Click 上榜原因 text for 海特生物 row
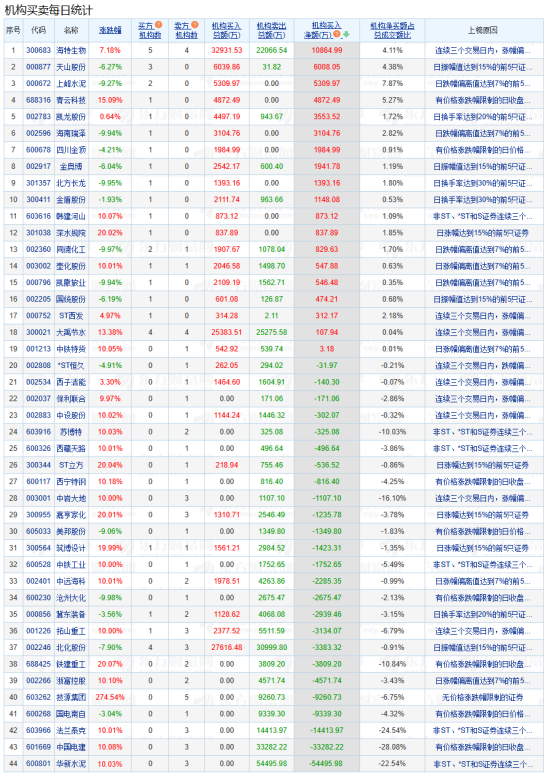Viewport: 550px width, 779px height. click(482, 51)
